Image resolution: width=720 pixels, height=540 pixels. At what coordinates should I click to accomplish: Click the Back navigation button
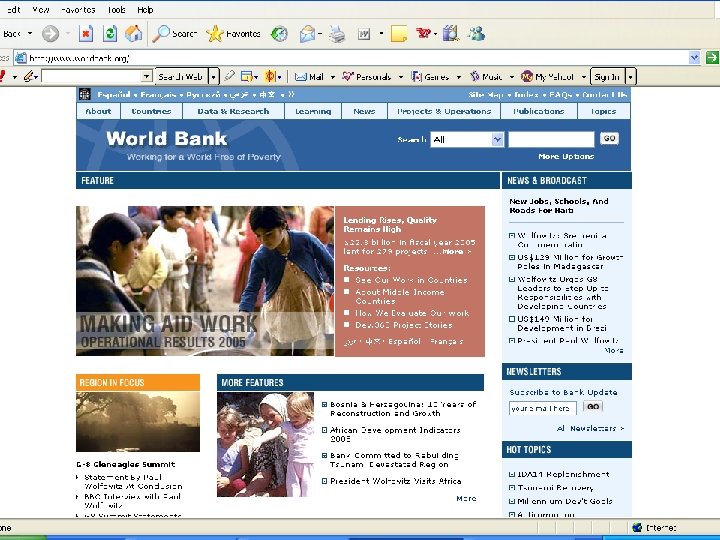point(12,33)
